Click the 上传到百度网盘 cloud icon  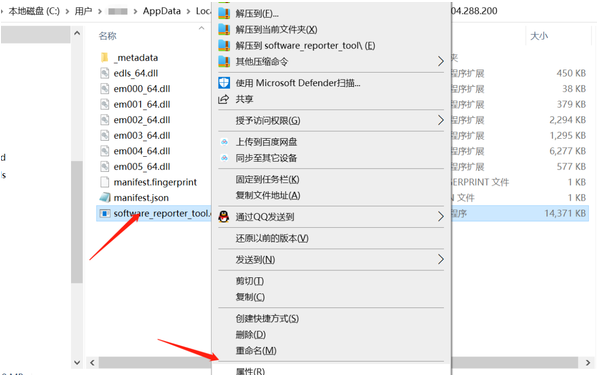click(x=224, y=142)
